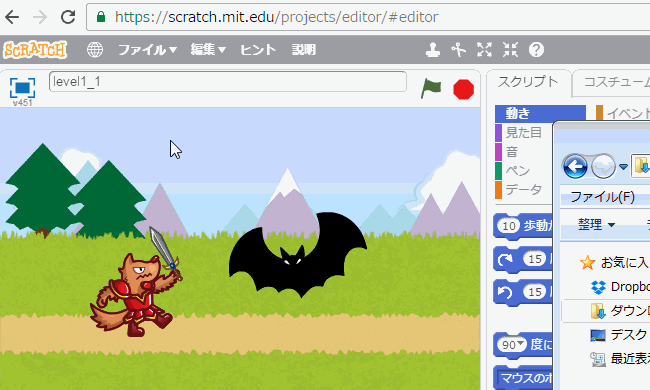The width and height of the screenshot is (650, 390).
Task: Click the green flag to start
Action: [431, 89]
